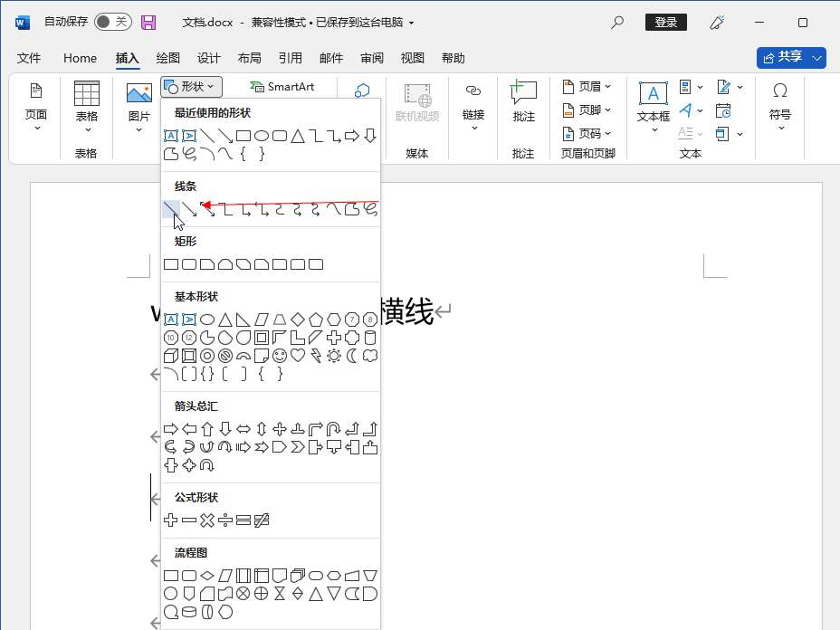Switch to the 审阅 tab
This screenshot has width=840, height=630.
point(372,58)
